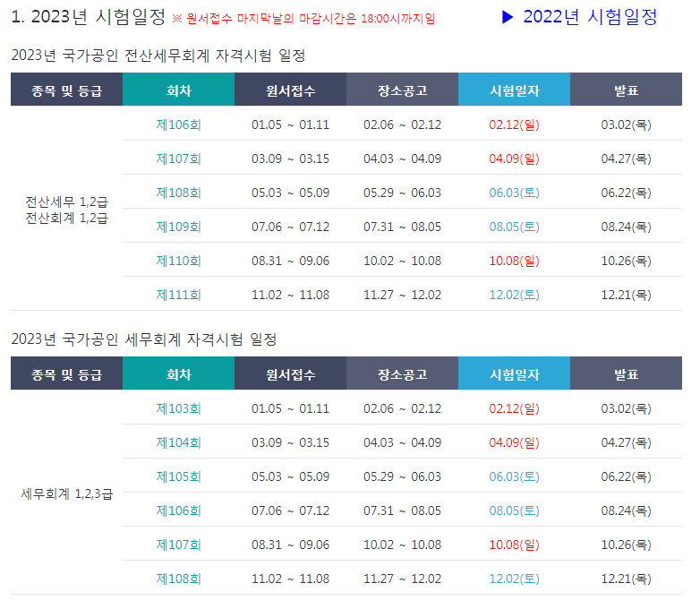Click the '제103회' round label

pos(178,408)
